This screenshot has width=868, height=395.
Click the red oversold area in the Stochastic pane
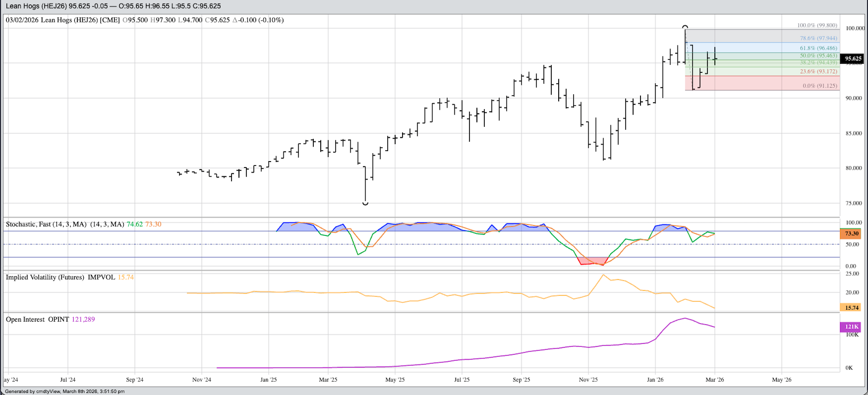tap(593, 261)
